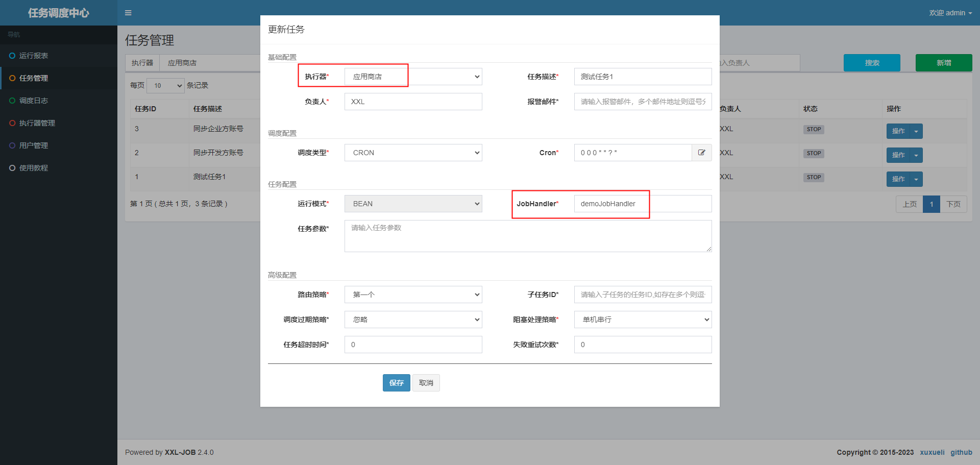Focus the 报警邮件 input field
This screenshot has height=465, width=980.
pyautogui.click(x=643, y=102)
